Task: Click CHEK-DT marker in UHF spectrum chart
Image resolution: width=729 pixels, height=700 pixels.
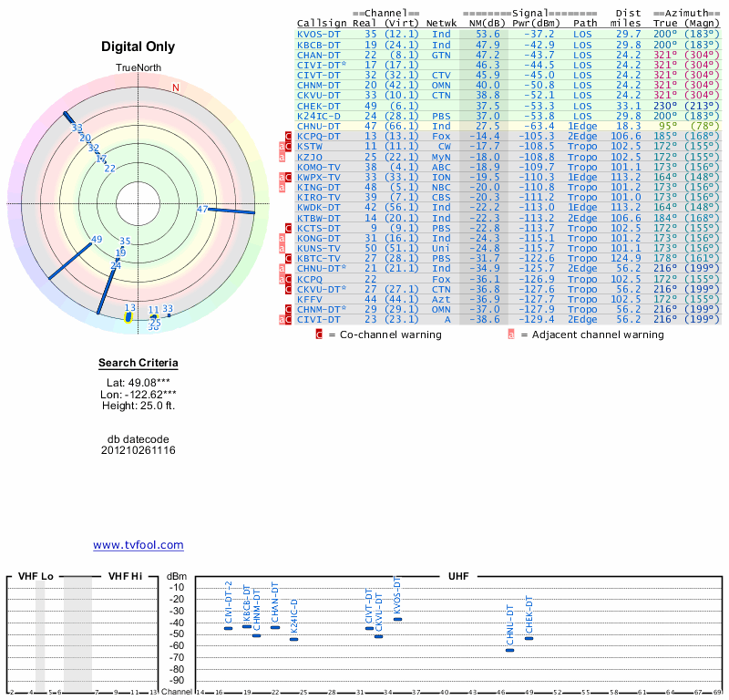Action: click(529, 638)
